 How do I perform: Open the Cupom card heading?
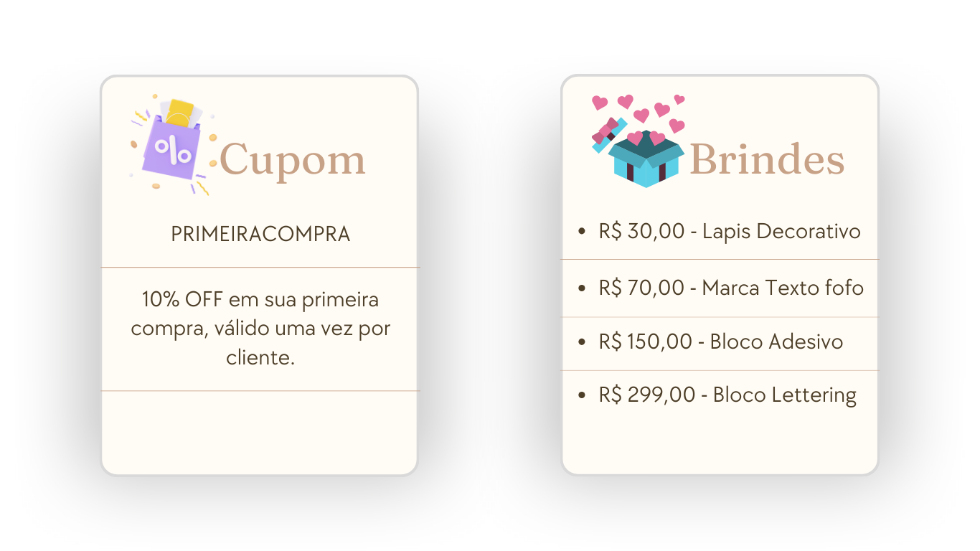(x=293, y=161)
